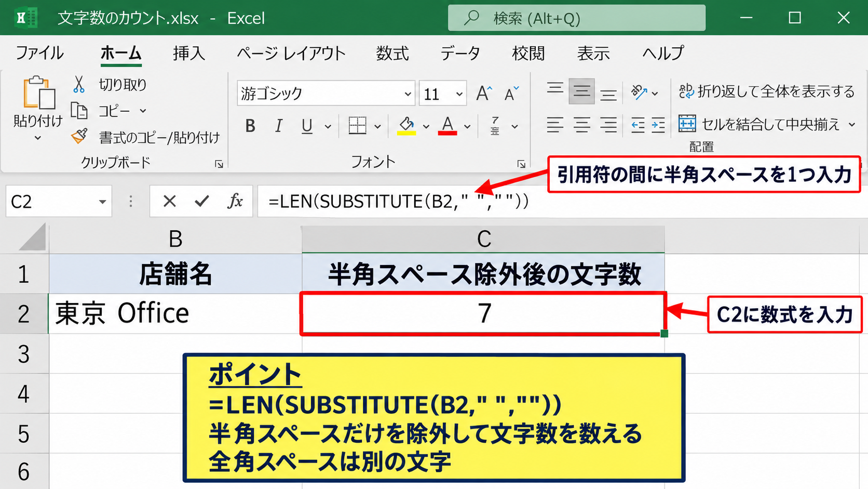Viewport: 868px width, 489px height.
Task: Apply the Fill Color bucket icon
Action: pyautogui.click(x=406, y=125)
